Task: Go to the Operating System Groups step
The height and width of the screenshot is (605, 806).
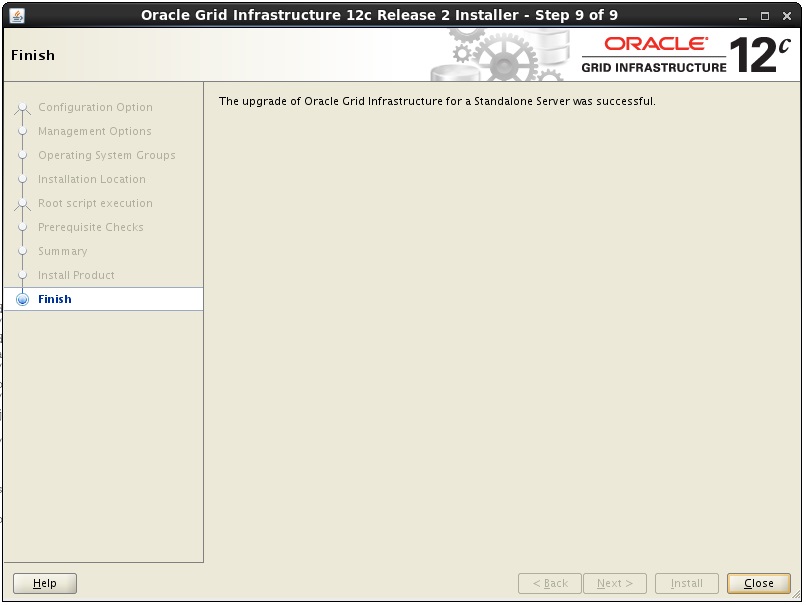Action: point(106,155)
